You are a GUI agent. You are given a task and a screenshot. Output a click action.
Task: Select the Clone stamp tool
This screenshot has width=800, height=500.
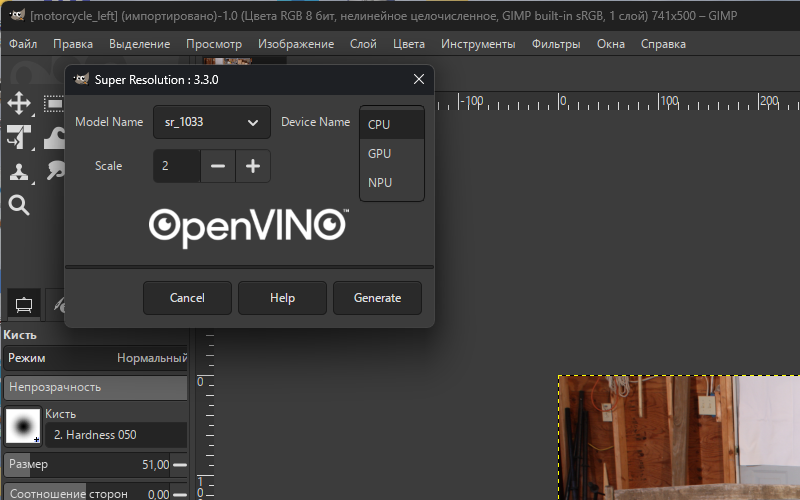[19, 172]
